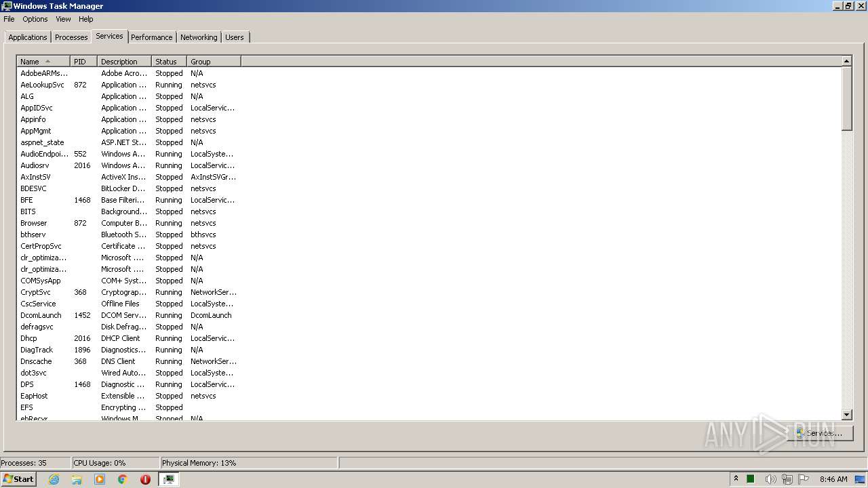Select the CscService service row
The image size is (868, 488).
click(129, 304)
